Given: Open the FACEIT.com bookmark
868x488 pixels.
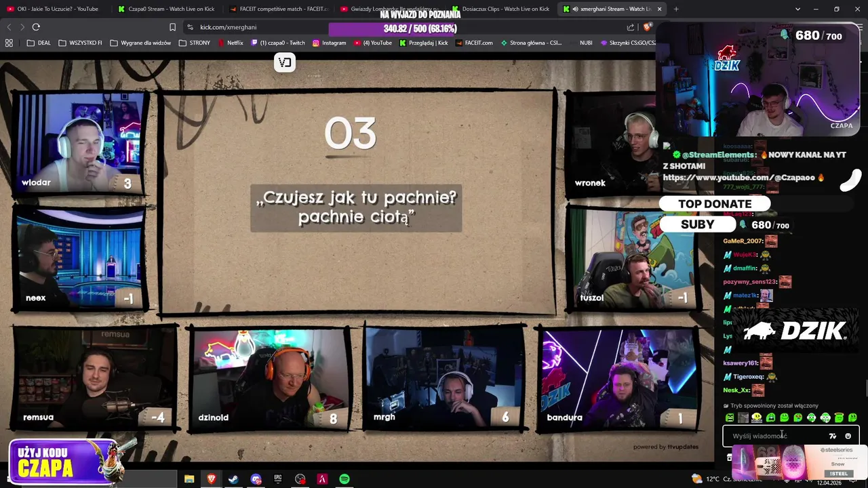Looking at the screenshot, I should 474,43.
